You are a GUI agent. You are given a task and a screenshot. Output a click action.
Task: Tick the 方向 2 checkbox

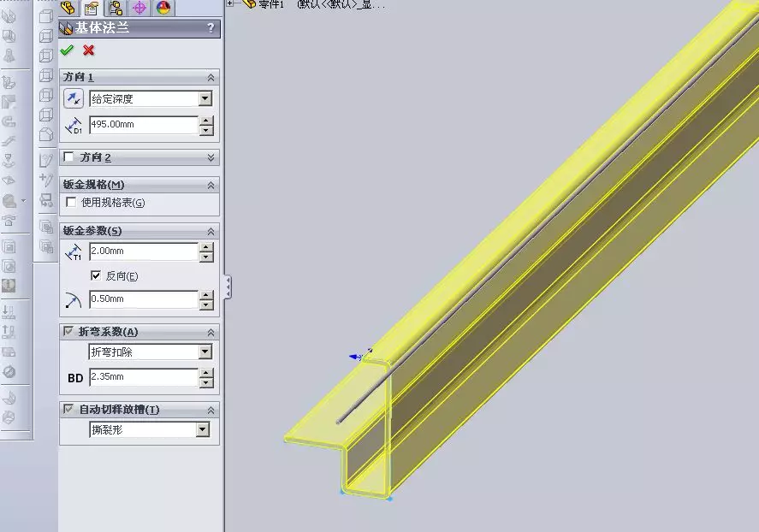(68, 157)
